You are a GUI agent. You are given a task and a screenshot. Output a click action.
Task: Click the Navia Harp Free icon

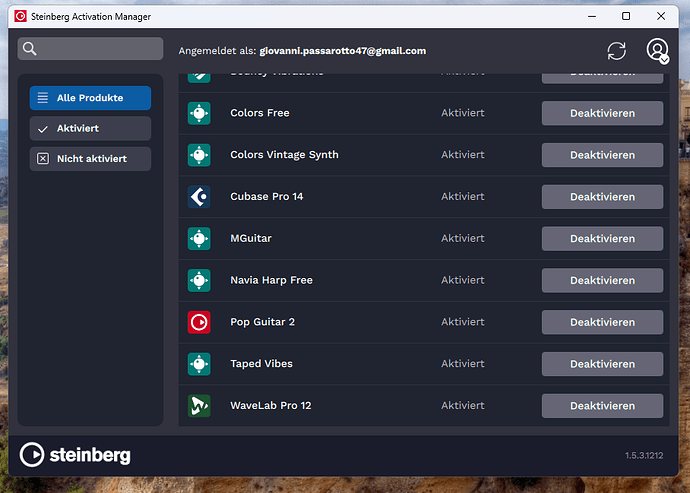199,280
